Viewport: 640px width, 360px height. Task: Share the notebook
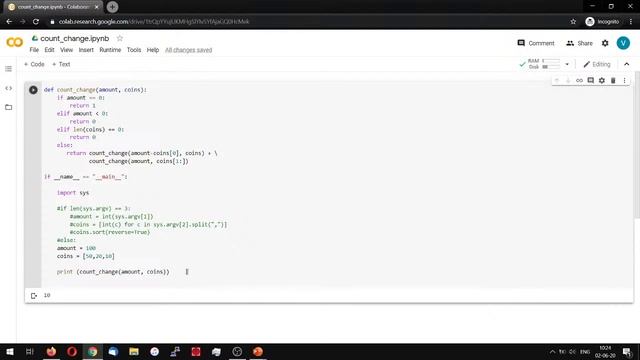pyautogui.click(x=579, y=43)
